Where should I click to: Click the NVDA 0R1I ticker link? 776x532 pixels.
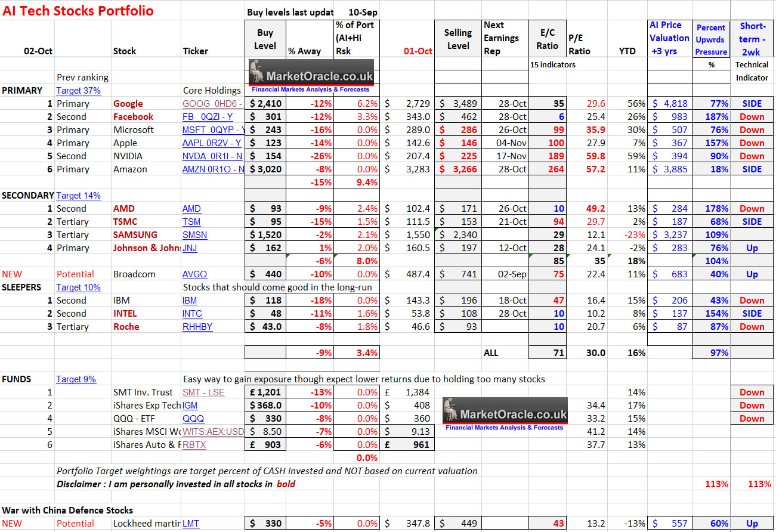tap(213, 156)
